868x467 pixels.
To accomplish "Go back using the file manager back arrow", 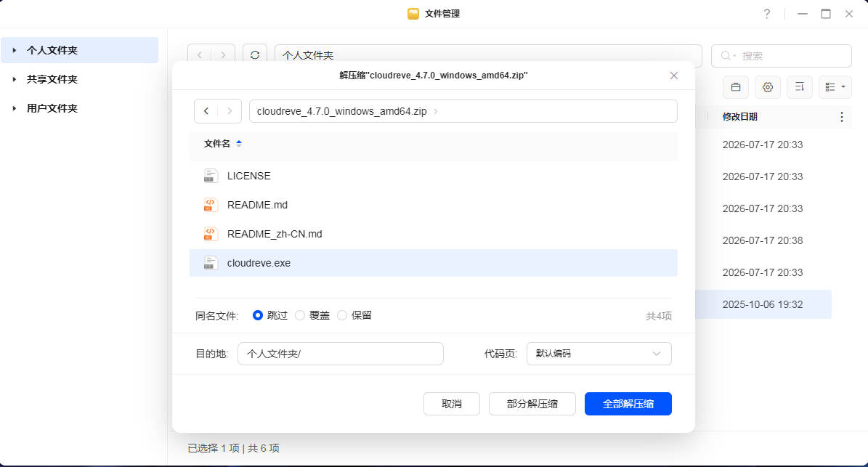I will (200, 55).
